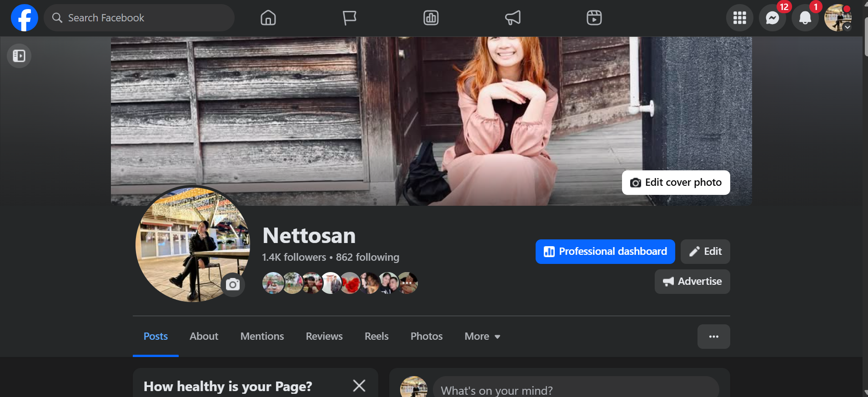868x397 pixels.
Task: Open Messenger with 12 unread
Action: 773,18
